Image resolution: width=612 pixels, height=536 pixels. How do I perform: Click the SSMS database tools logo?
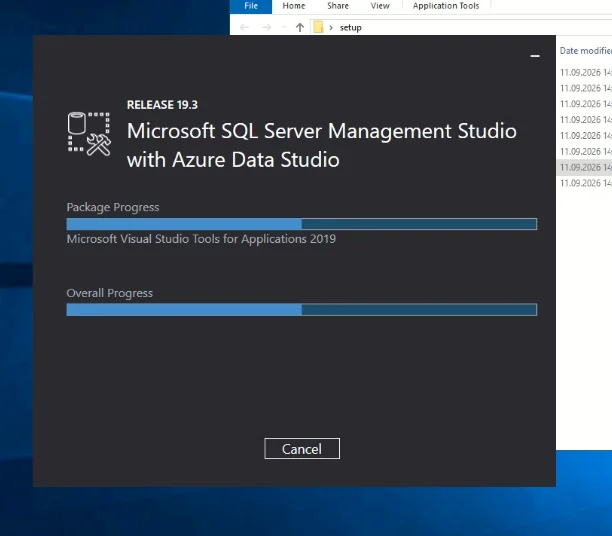point(89,134)
